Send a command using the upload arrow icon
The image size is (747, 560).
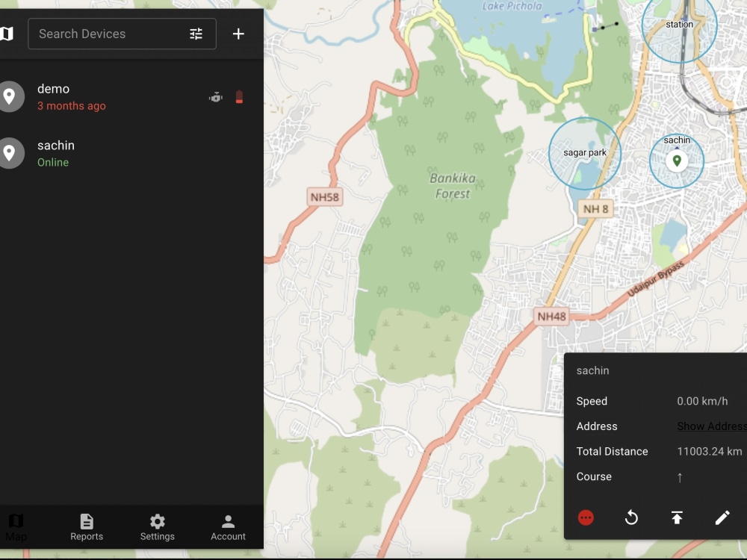click(x=676, y=517)
